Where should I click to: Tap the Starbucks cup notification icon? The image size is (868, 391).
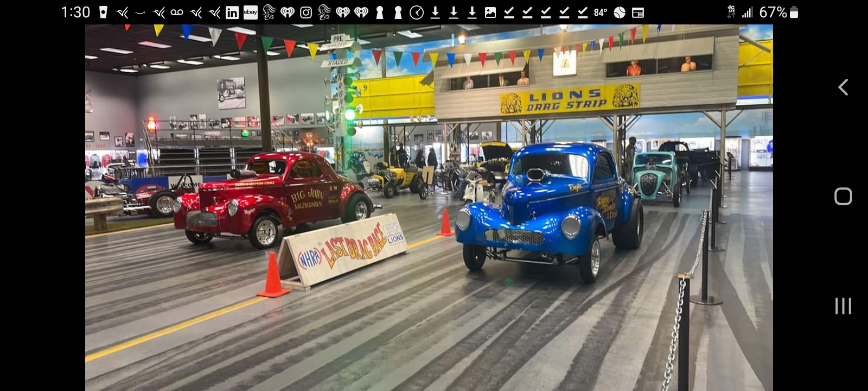click(104, 12)
